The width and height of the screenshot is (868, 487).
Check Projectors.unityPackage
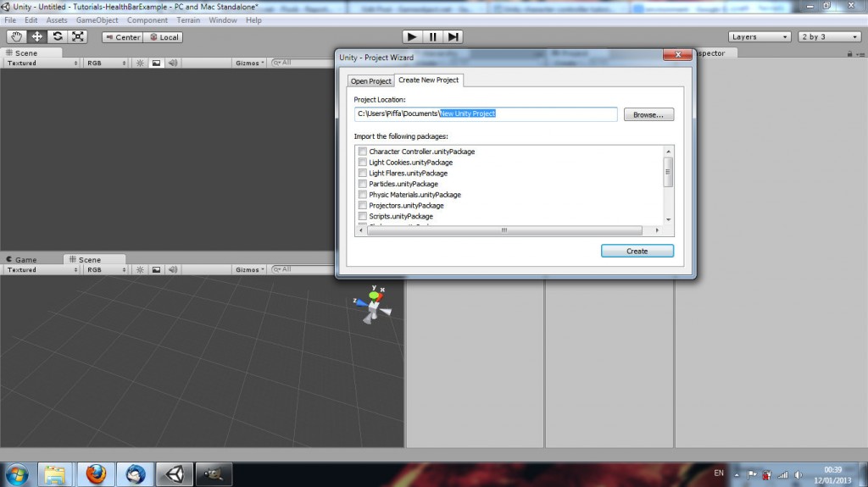363,205
